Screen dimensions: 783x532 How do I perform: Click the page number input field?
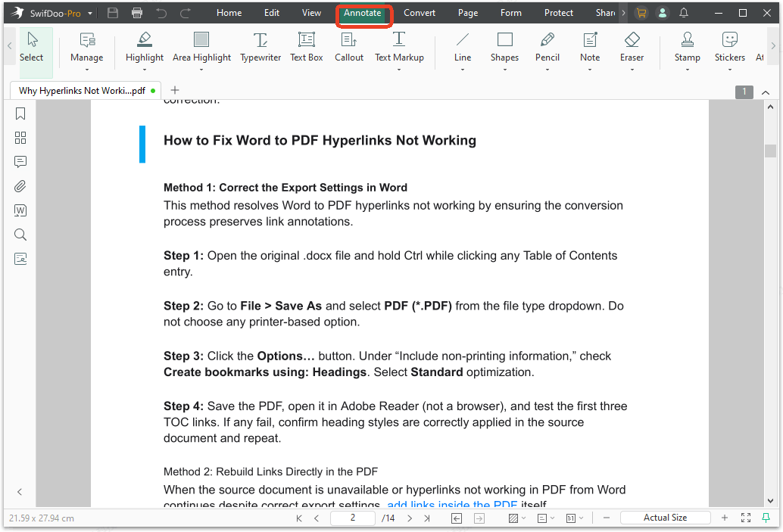pyautogui.click(x=353, y=518)
